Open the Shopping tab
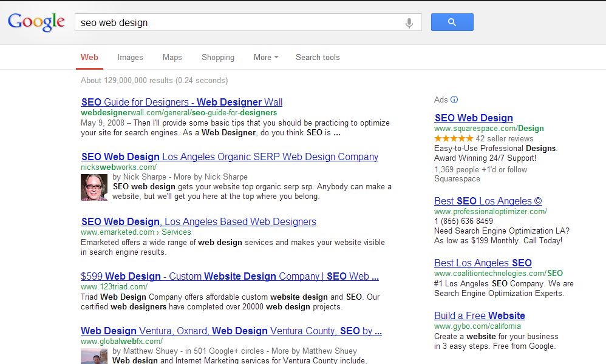 [x=218, y=58]
